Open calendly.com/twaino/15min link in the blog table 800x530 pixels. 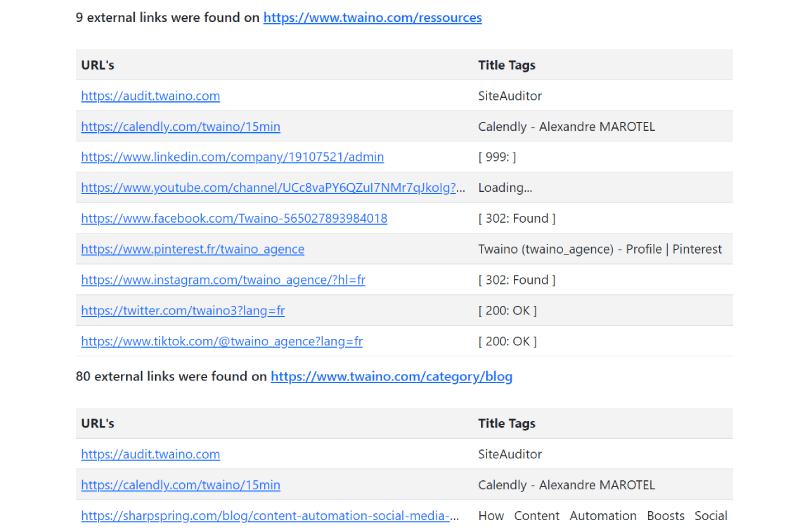tap(181, 485)
